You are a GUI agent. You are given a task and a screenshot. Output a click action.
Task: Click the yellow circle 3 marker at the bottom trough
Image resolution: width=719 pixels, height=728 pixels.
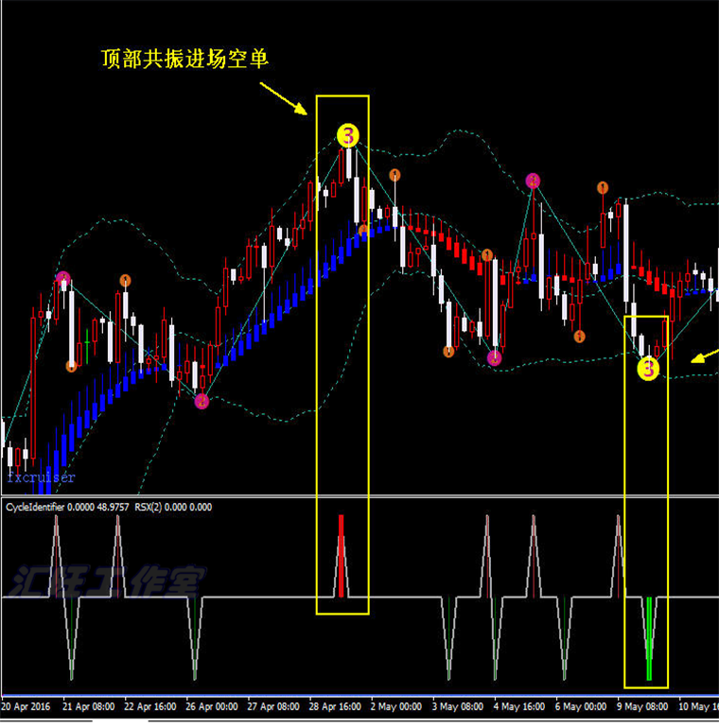click(648, 369)
